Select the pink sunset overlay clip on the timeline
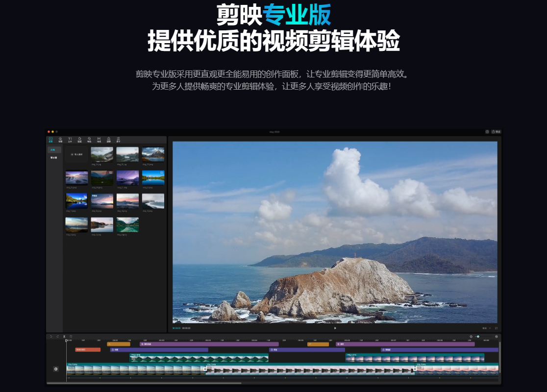Screen dimensions: 547x392 tap(415, 358)
